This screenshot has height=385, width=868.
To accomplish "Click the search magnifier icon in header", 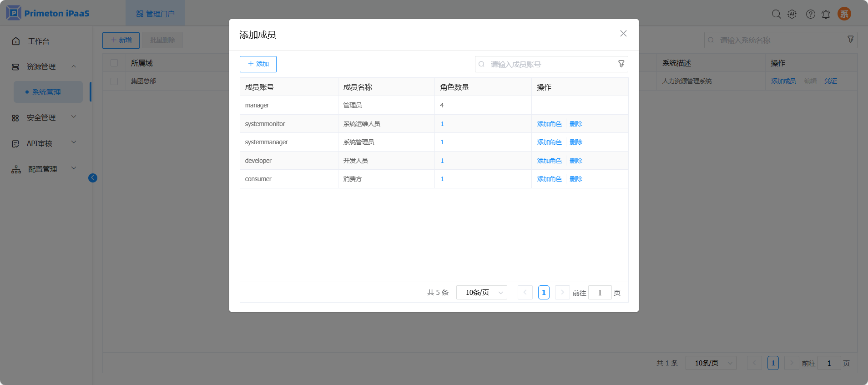I will click(776, 14).
